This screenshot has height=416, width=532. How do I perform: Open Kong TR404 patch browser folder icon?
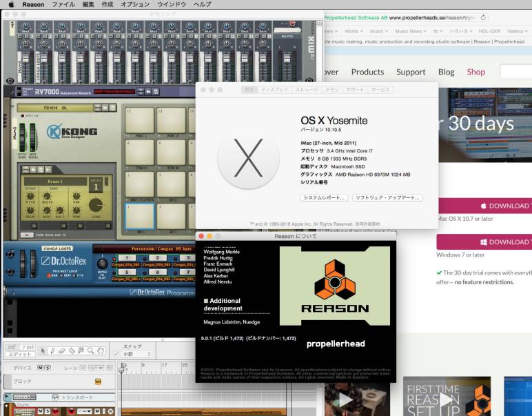click(x=105, y=108)
